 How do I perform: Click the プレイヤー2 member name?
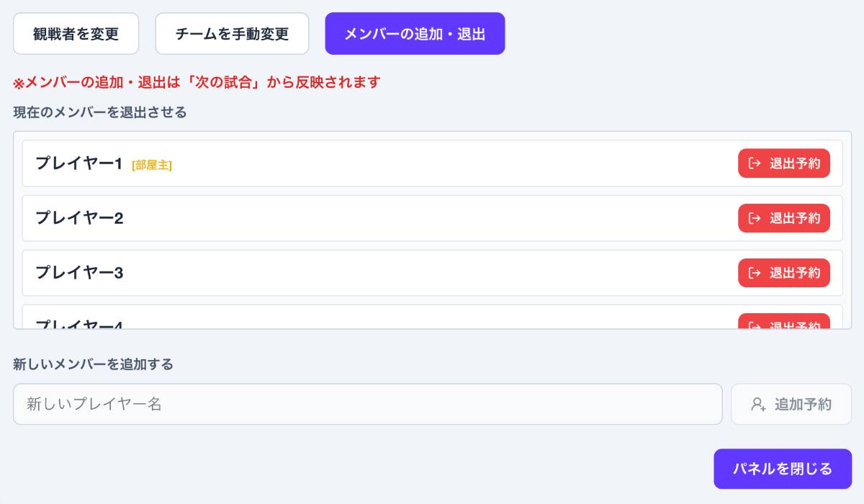click(79, 218)
